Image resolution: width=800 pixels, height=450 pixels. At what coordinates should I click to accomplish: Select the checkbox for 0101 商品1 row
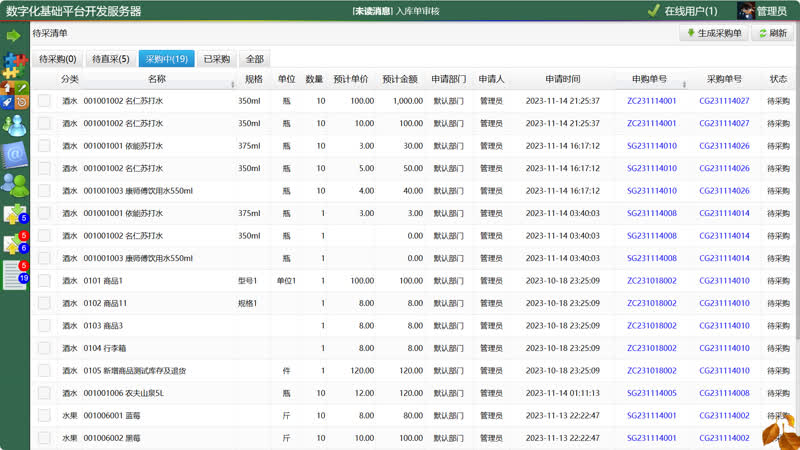[x=44, y=281]
